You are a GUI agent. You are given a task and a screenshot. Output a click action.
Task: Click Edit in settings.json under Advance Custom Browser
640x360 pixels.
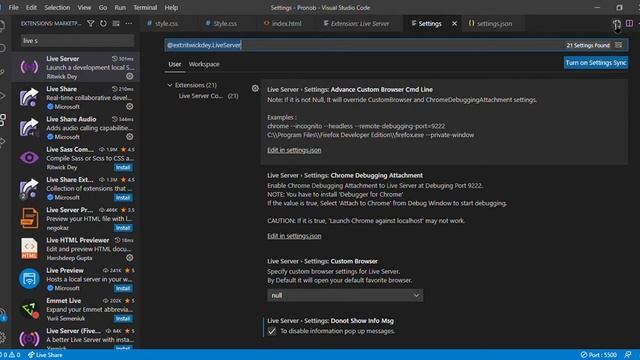pos(294,150)
